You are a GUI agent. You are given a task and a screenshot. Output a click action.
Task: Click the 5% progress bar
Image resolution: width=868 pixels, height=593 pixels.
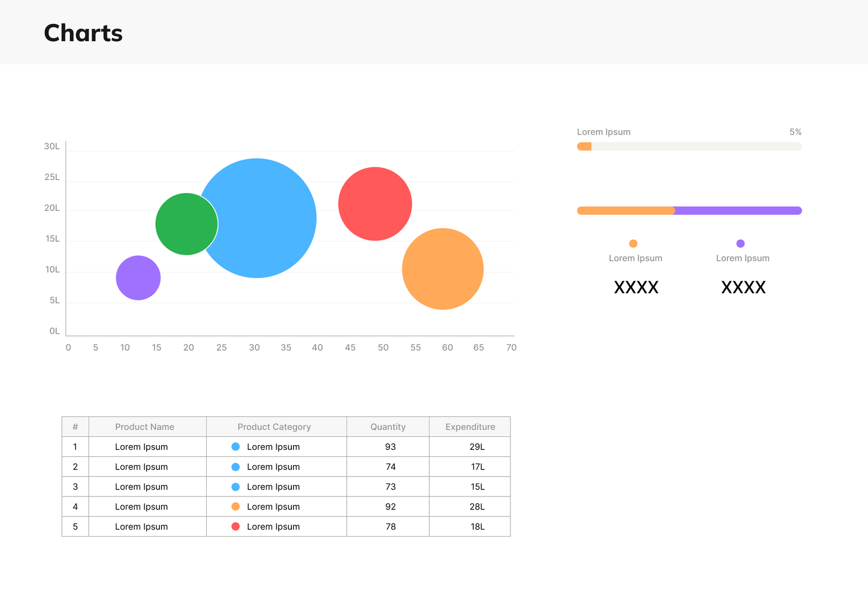coord(689,146)
